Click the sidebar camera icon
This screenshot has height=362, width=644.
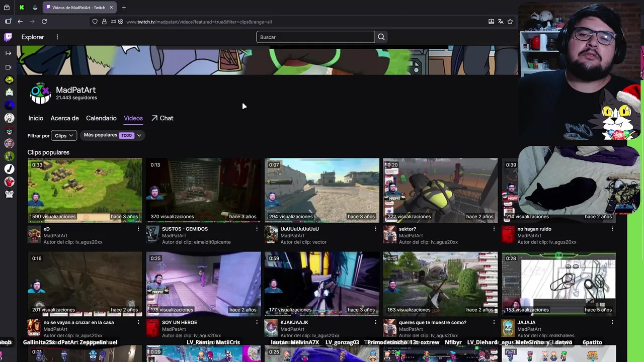coord(8,67)
